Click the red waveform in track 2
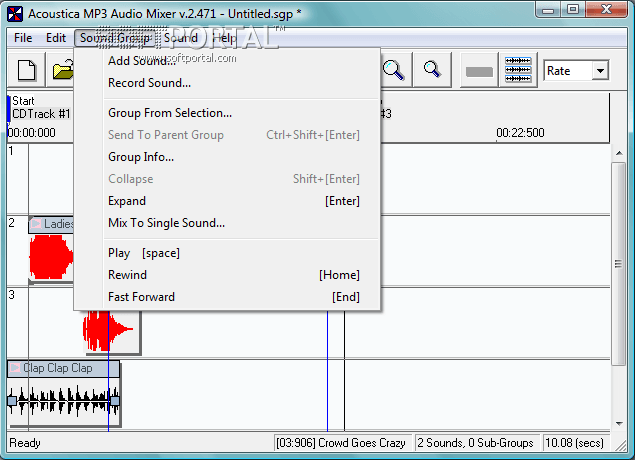This screenshot has height=460, width=635. click(51, 257)
